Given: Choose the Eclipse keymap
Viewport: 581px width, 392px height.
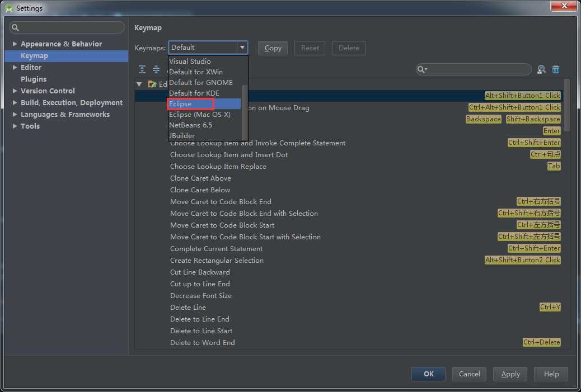Looking at the screenshot, I should [204, 104].
